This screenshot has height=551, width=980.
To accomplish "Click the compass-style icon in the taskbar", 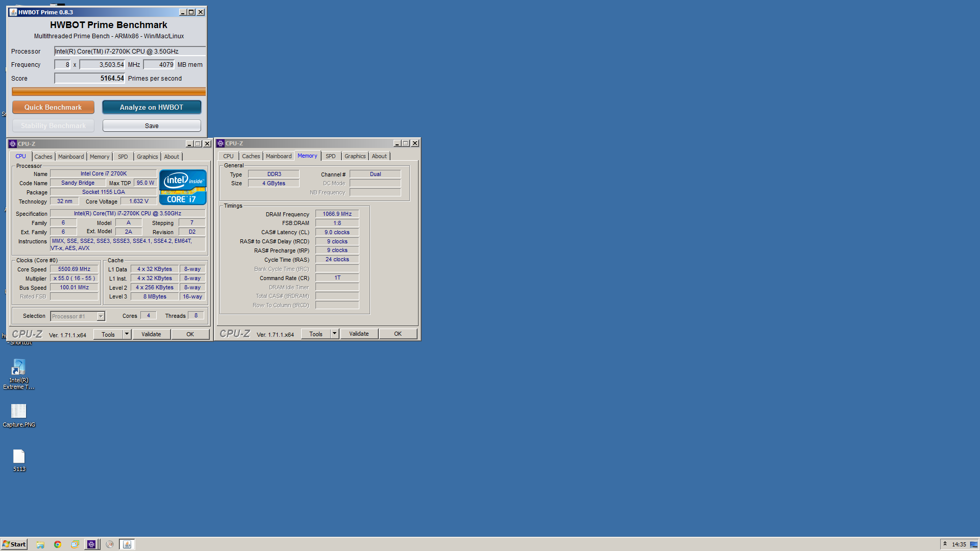I will pos(110,544).
